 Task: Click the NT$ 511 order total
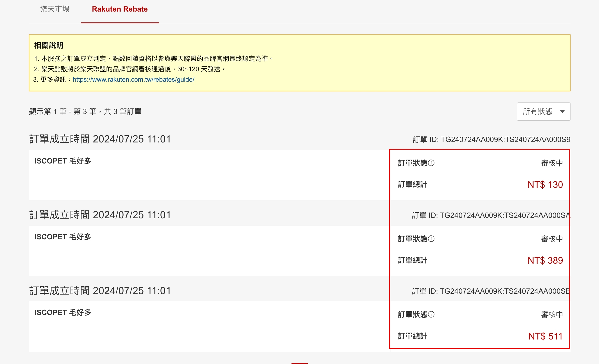coord(545,336)
